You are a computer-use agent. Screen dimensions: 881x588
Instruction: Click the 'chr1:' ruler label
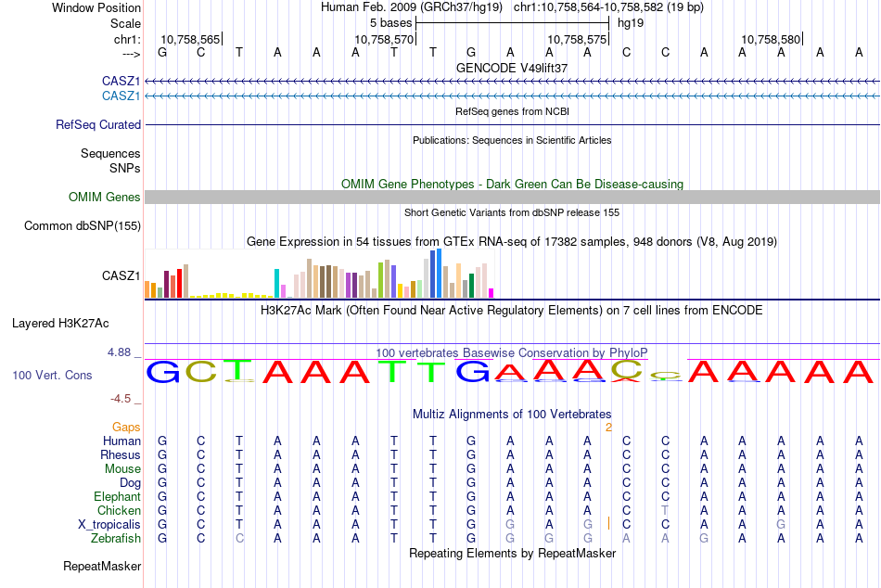[x=128, y=39]
